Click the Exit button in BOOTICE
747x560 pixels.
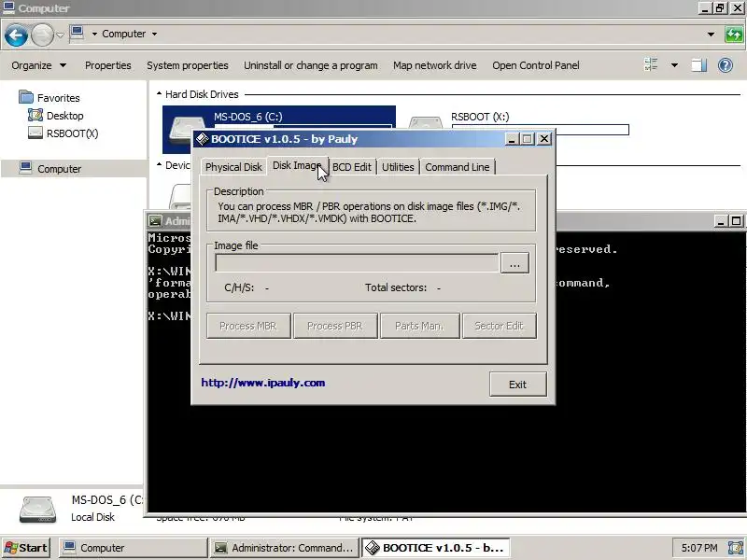[518, 385]
